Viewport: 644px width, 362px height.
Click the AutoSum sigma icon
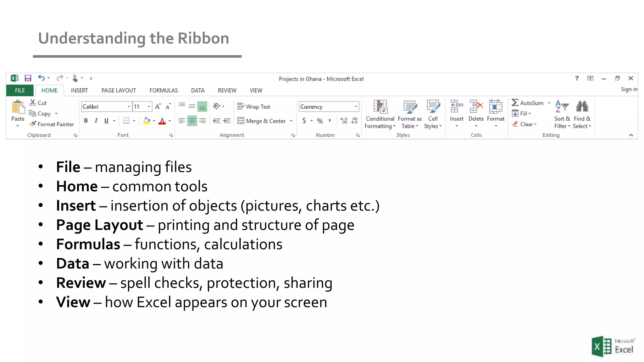point(515,103)
